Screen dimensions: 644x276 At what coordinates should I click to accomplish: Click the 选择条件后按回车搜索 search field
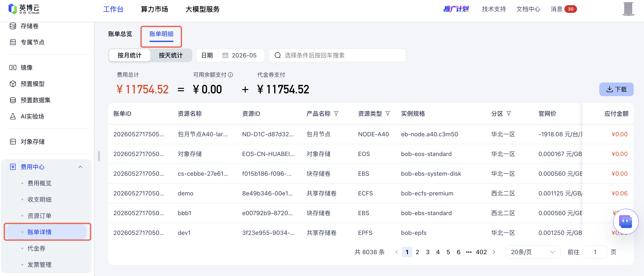337,55
